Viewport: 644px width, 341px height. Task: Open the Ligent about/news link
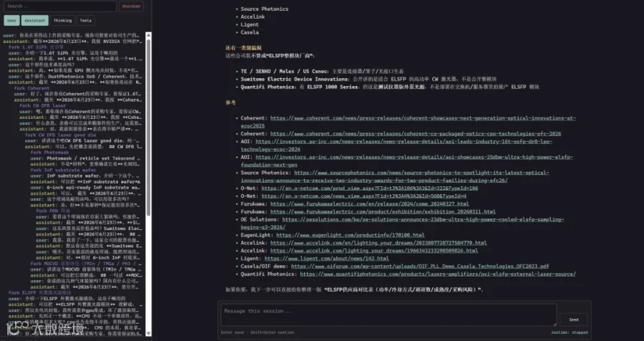tap(326, 259)
